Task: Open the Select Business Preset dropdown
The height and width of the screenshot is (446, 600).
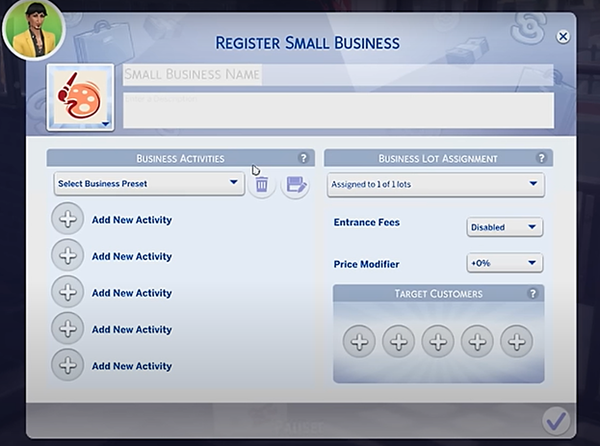Action: pyautogui.click(x=149, y=183)
